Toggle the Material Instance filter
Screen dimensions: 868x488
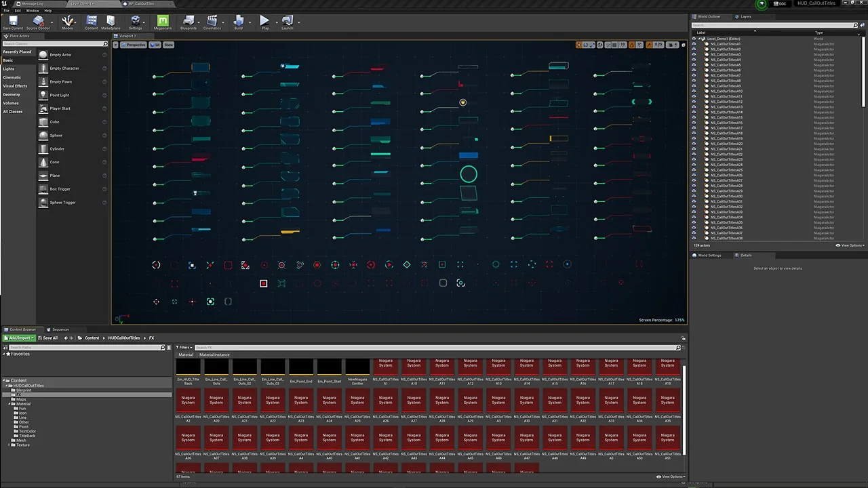pyautogui.click(x=214, y=354)
